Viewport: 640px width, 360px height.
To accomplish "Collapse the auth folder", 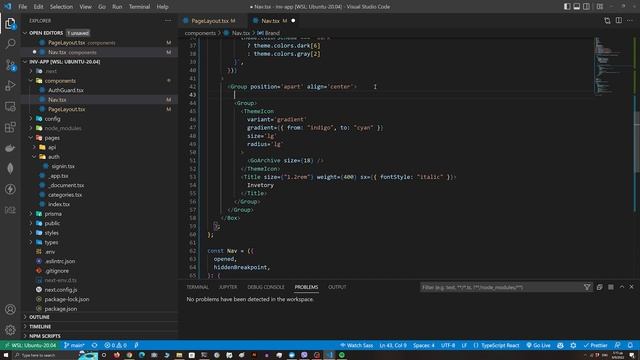I will [x=34, y=157].
